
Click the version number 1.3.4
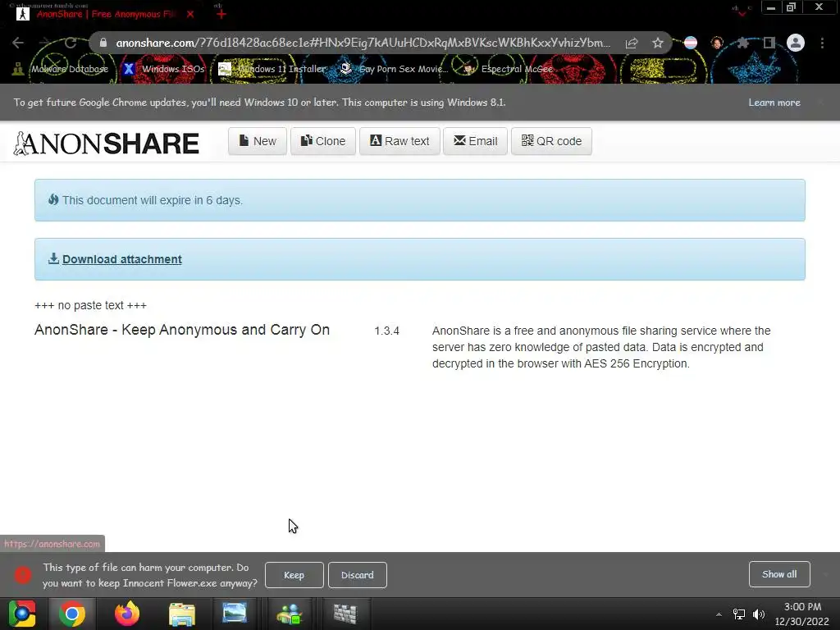click(387, 331)
